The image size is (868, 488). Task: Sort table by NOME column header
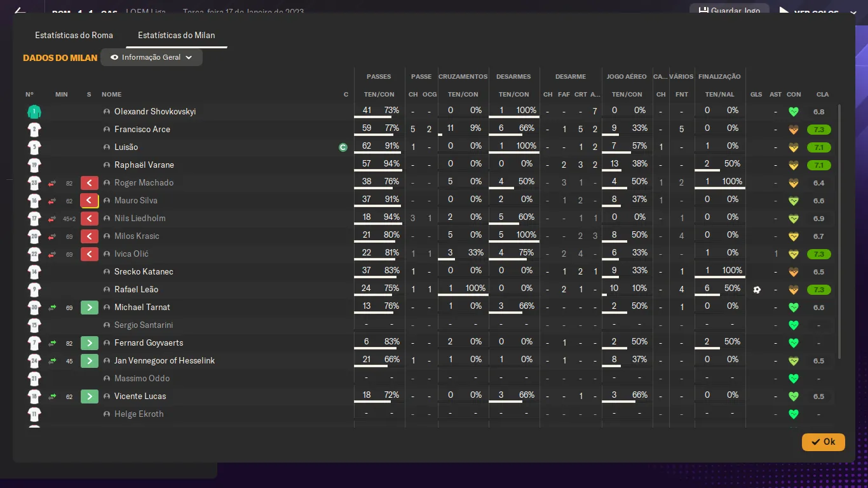click(x=111, y=95)
